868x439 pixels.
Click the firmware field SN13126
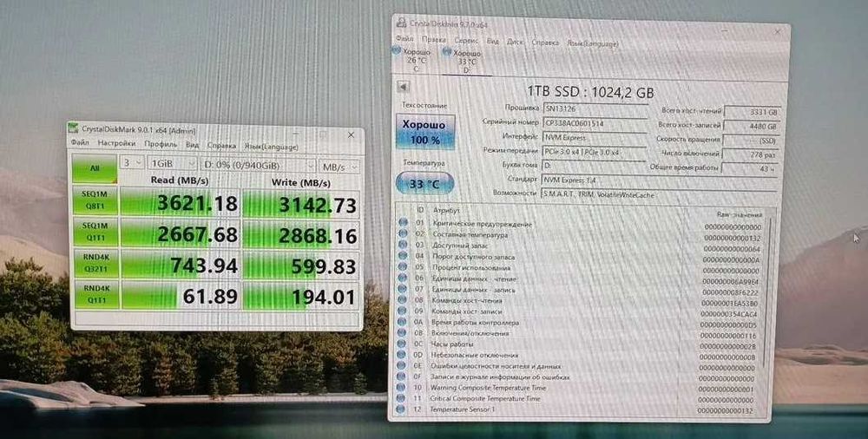click(595, 109)
